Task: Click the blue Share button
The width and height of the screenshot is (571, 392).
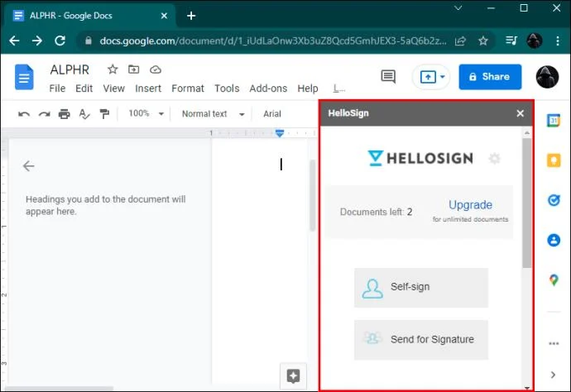Action: (490, 77)
